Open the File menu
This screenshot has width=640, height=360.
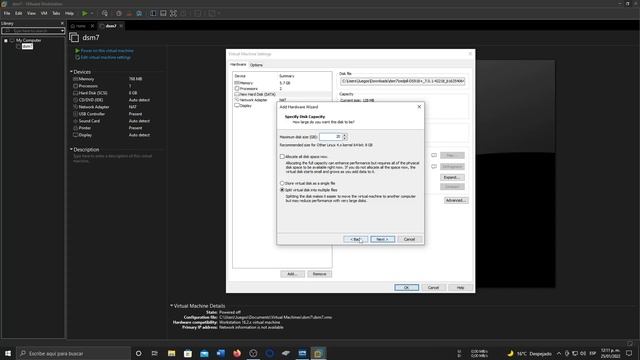[7, 13]
